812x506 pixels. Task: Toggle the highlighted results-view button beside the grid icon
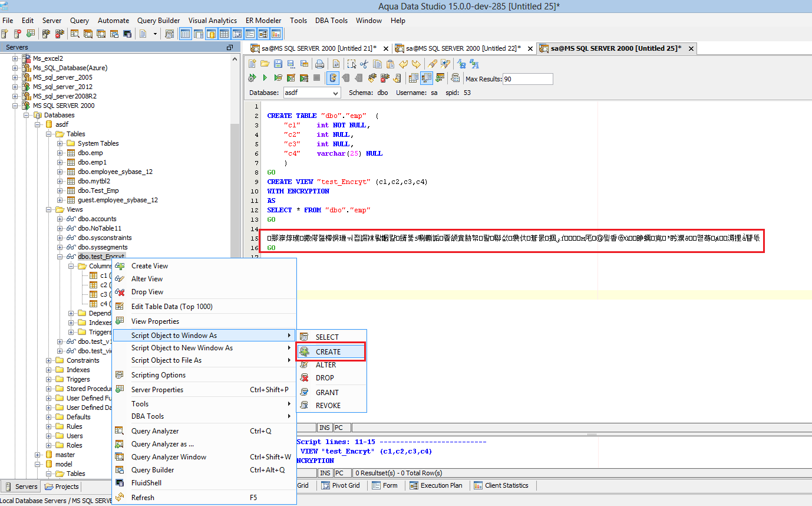click(427, 78)
